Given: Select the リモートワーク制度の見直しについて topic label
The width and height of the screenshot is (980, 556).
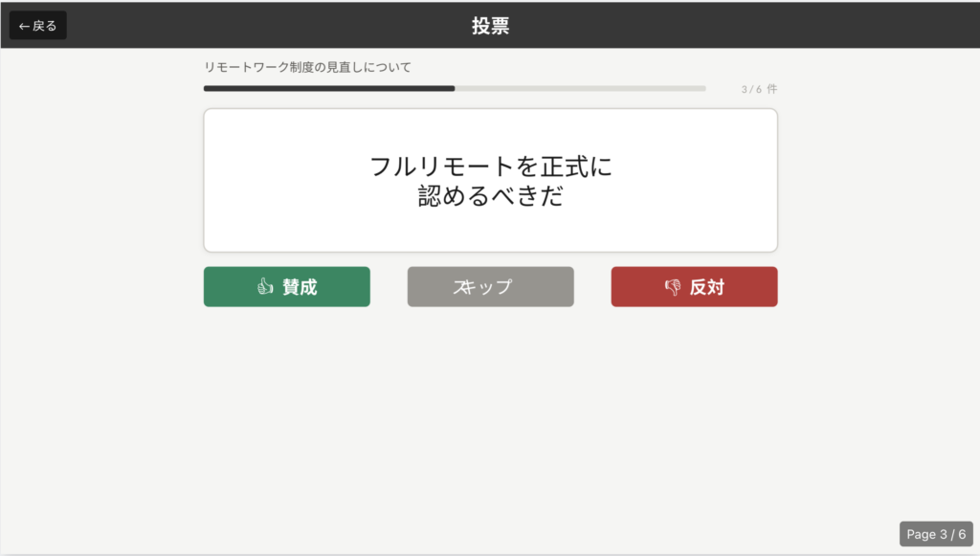Looking at the screenshot, I should tap(307, 68).
